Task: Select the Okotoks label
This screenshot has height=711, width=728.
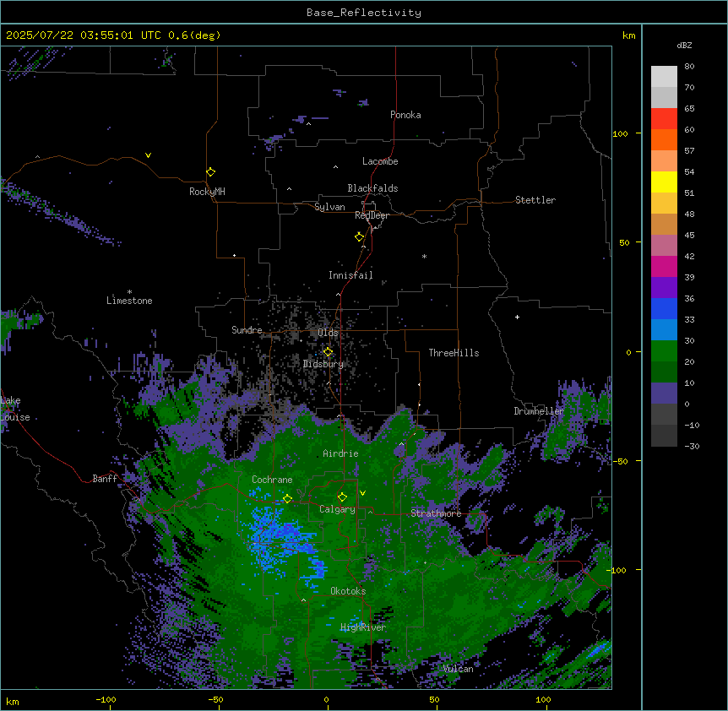Action: click(x=348, y=591)
